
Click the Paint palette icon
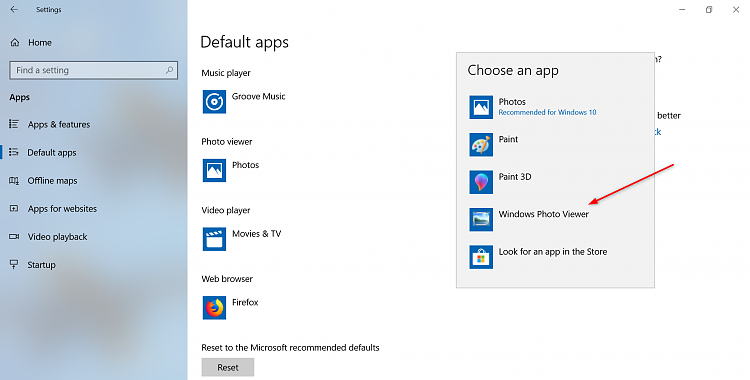pyautogui.click(x=481, y=145)
